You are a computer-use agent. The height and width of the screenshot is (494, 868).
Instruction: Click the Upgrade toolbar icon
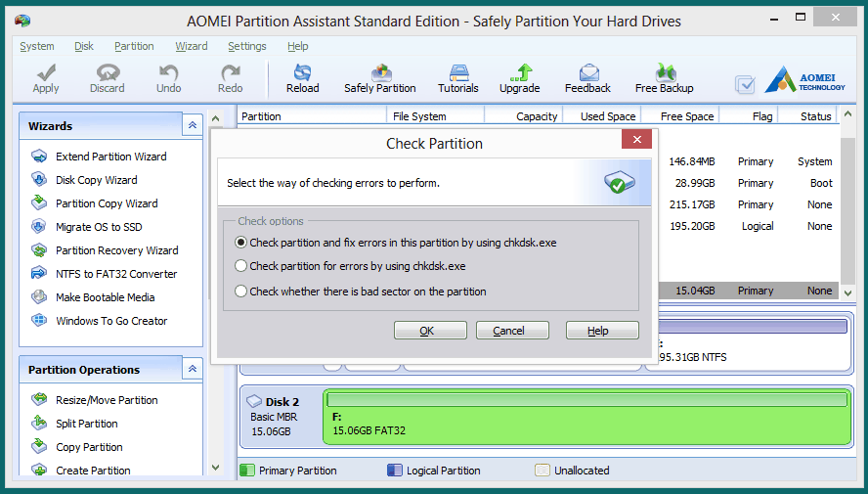(x=520, y=72)
